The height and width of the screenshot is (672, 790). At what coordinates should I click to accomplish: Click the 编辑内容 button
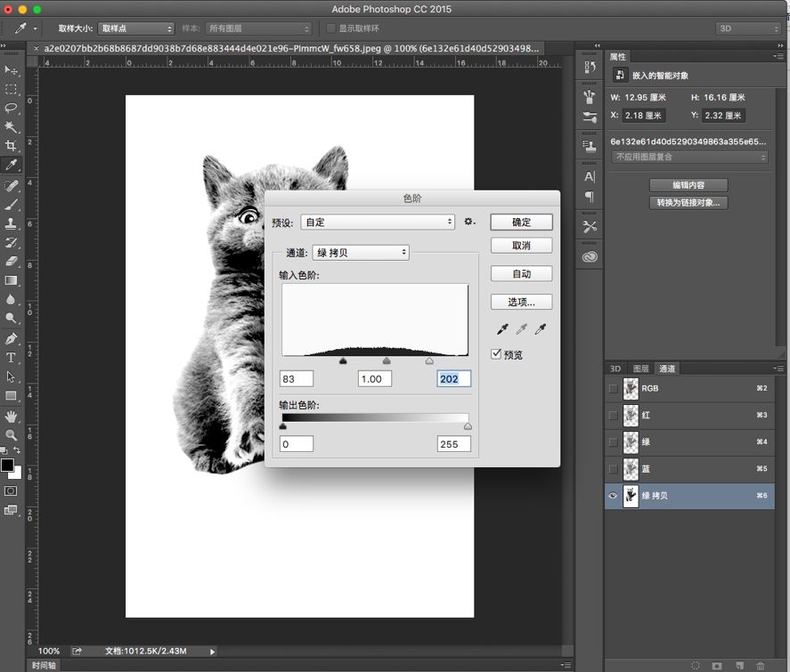pos(688,185)
